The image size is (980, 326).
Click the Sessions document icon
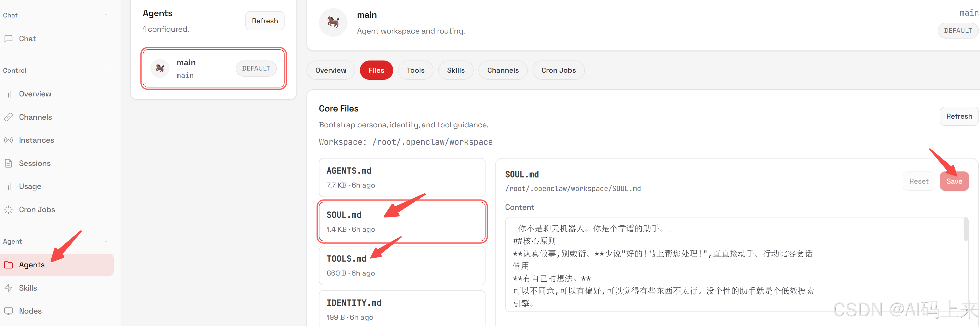pos(8,163)
